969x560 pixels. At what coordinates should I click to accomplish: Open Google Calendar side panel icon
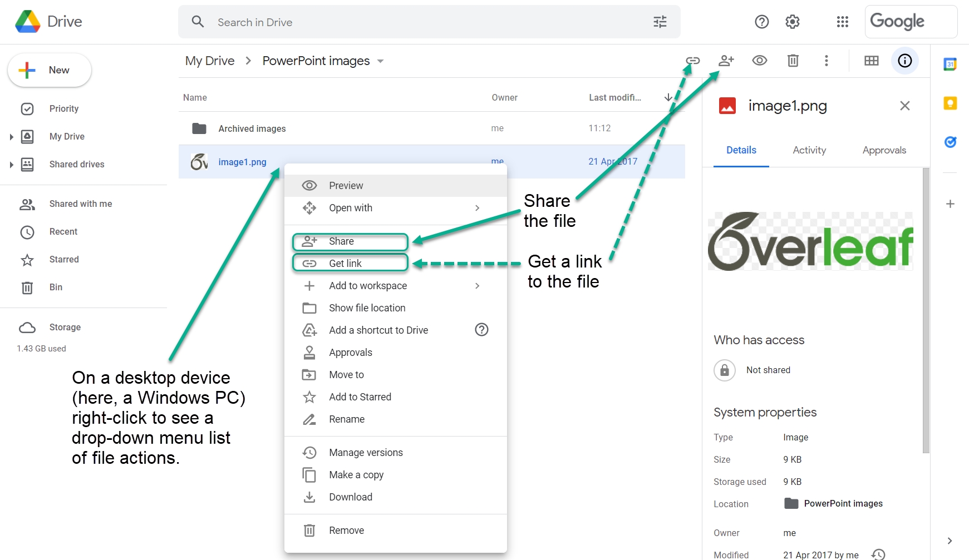pos(950,65)
